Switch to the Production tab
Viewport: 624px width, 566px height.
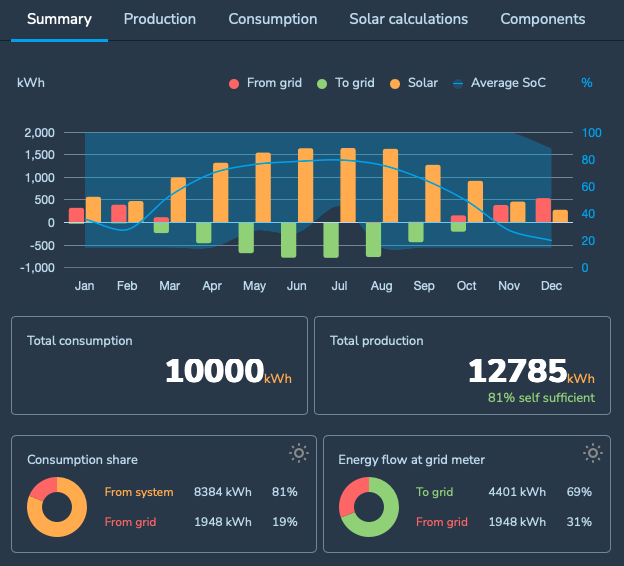(x=160, y=19)
